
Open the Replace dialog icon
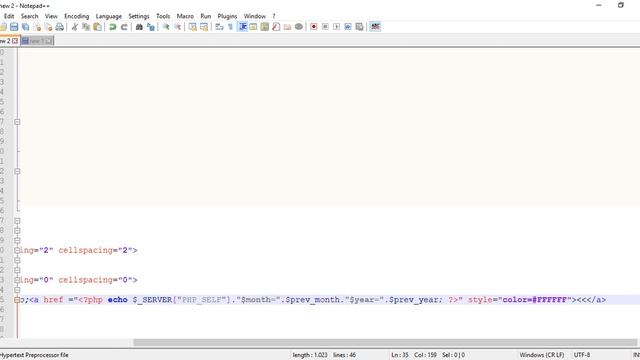pos(151,27)
